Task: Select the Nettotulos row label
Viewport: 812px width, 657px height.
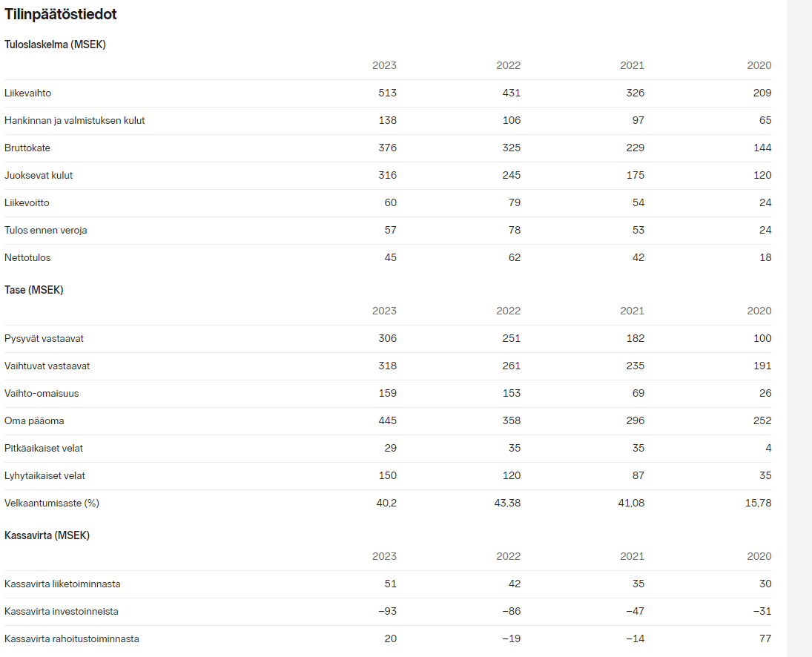Action: 27,258
